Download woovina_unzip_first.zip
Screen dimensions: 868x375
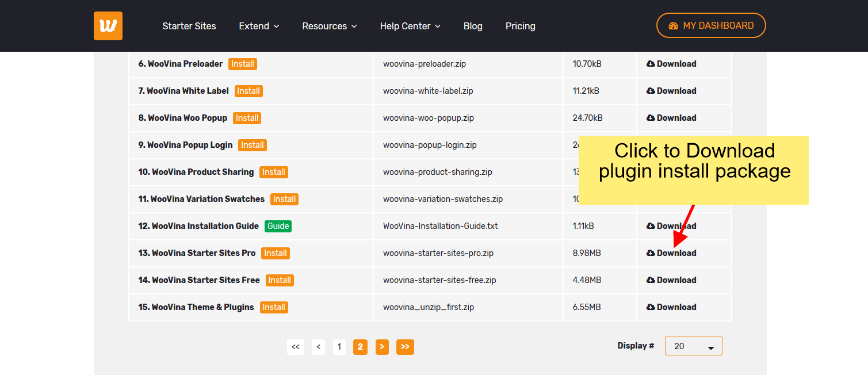671,307
